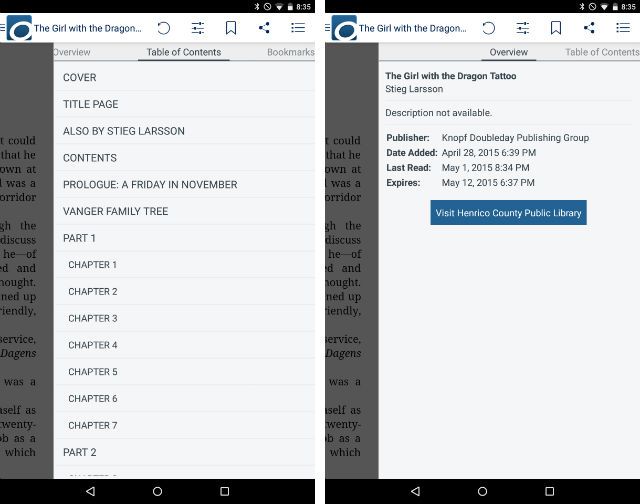
Task: Select Overview tab in right screen
Action: tap(509, 52)
